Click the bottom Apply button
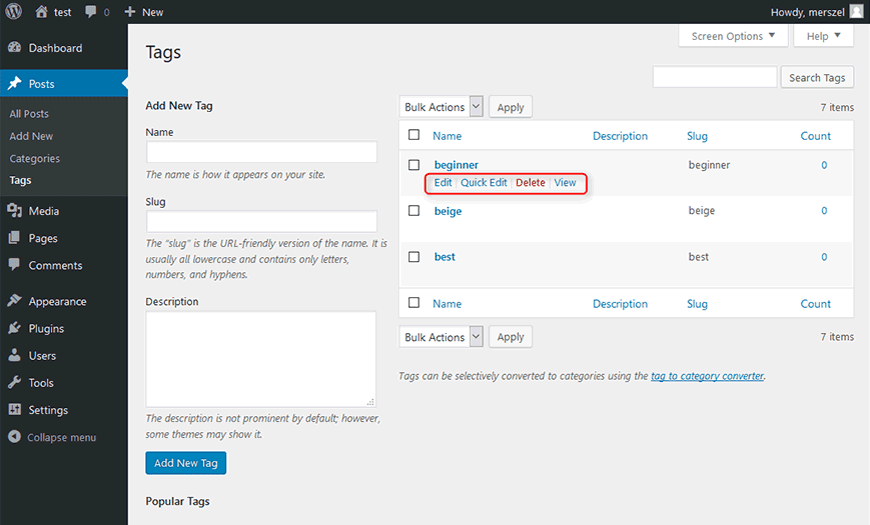 tap(510, 337)
